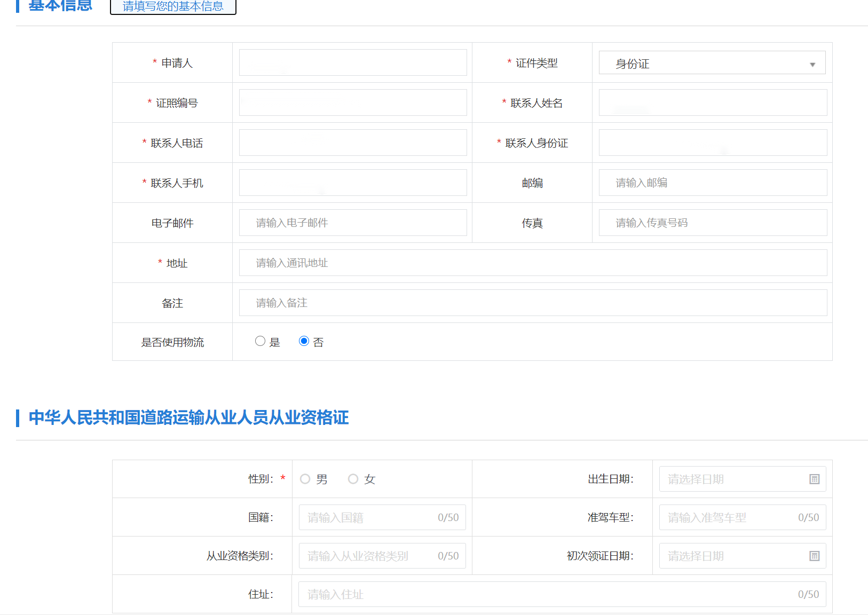Expand the 证件类型 dropdown arrow
Screen dimensions: 868x615
[812, 64]
